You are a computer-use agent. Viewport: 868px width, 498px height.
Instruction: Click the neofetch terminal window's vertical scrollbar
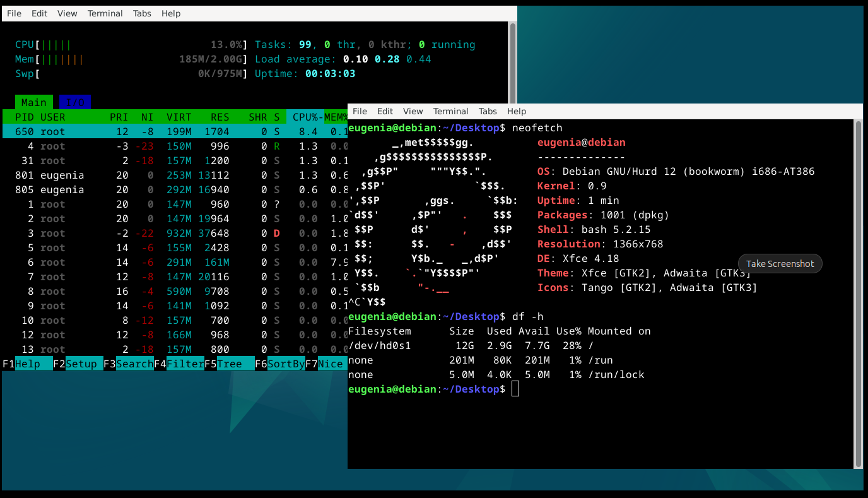coord(859,293)
